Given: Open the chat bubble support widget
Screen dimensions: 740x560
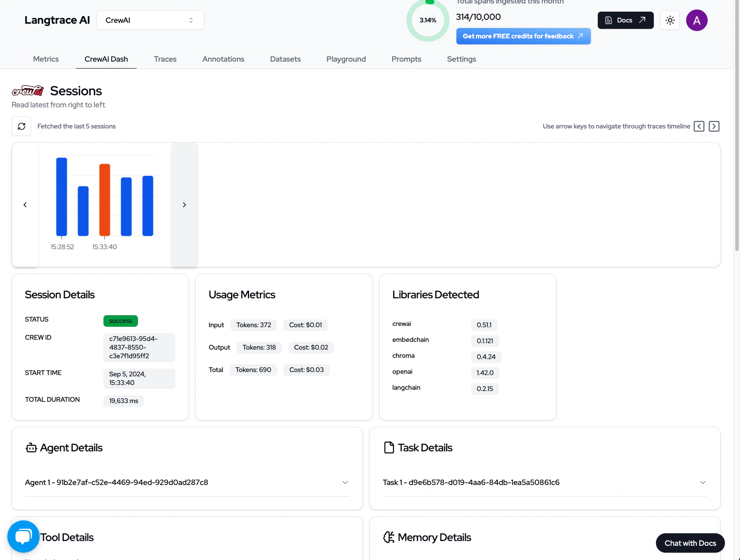Looking at the screenshot, I should [x=23, y=536].
